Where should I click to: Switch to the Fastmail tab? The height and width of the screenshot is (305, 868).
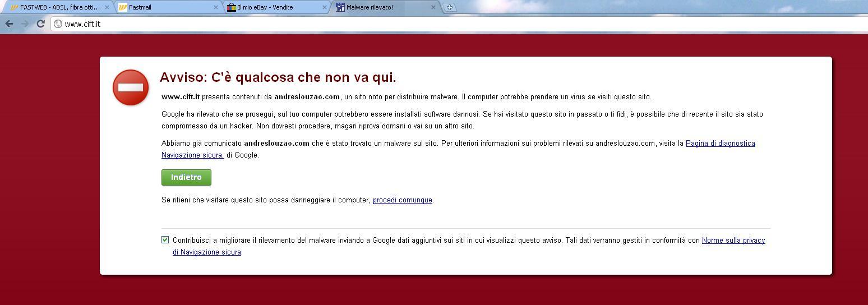click(168, 7)
